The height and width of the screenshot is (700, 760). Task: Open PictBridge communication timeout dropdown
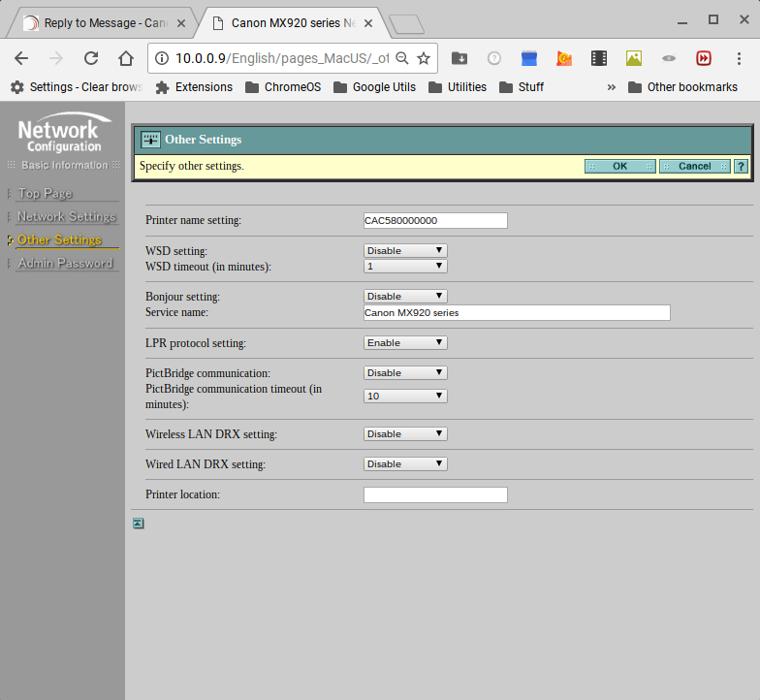click(x=405, y=396)
